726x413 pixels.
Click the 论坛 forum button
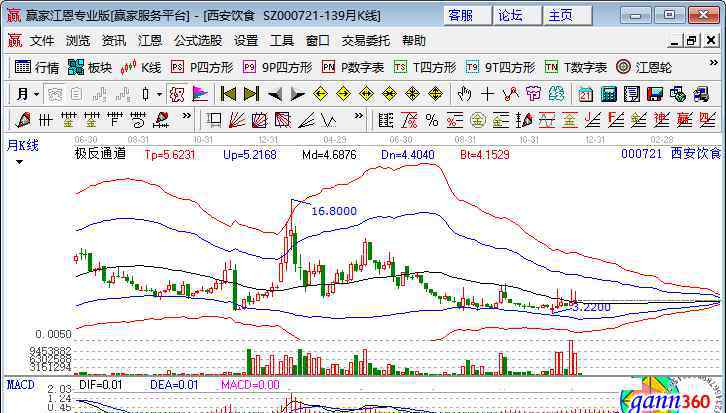point(517,16)
